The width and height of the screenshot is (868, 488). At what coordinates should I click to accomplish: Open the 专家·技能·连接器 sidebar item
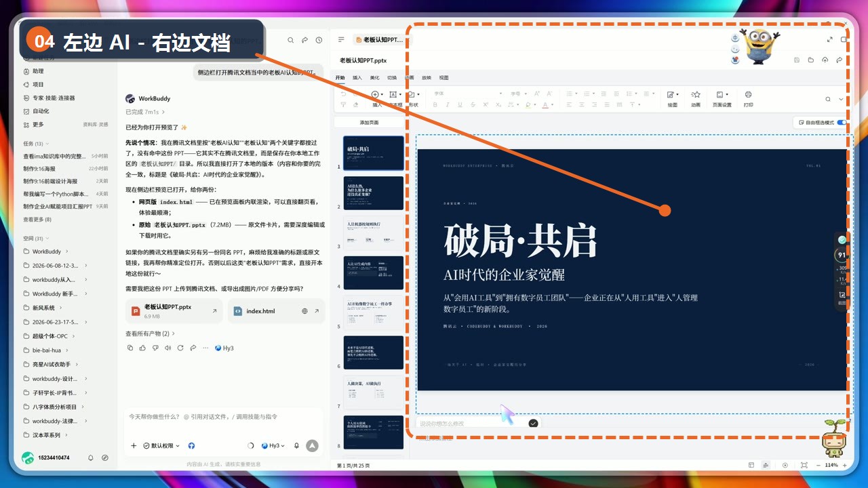(54, 98)
